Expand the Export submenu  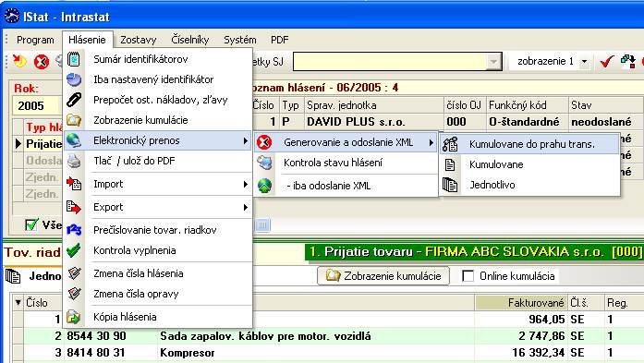[x=245, y=207]
